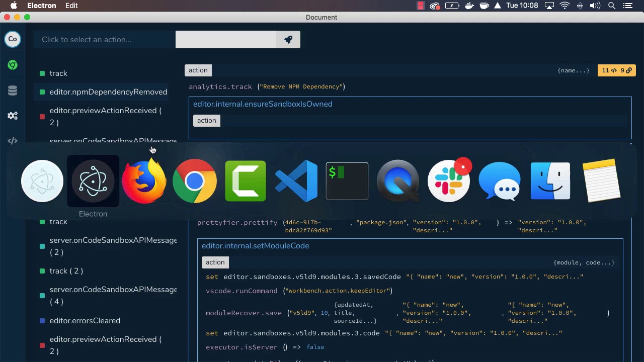The height and width of the screenshot is (362, 644).
Task: Click "Remove NPM Dependency" string
Action: (x=301, y=86)
